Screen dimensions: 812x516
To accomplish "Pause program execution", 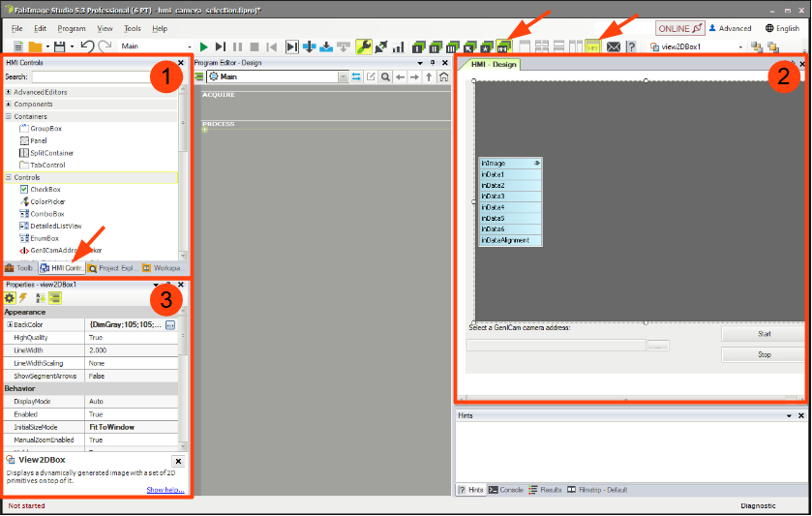I will point(238,47).
